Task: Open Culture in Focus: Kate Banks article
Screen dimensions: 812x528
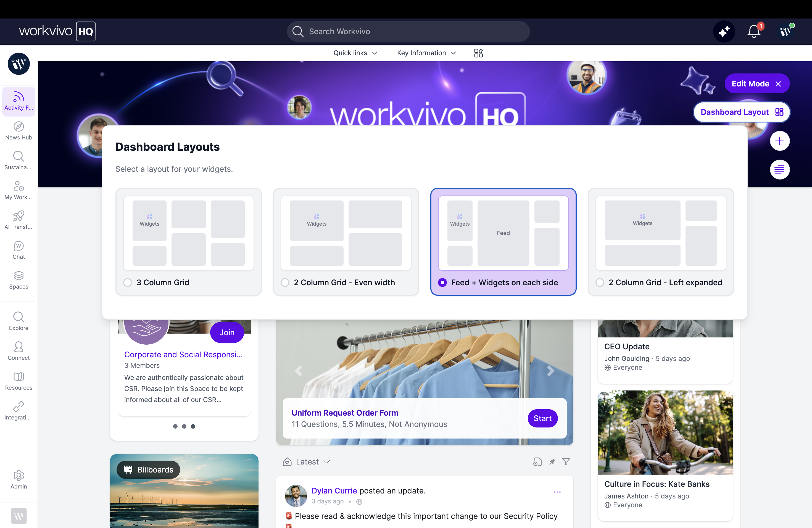Action: (657, 484)
